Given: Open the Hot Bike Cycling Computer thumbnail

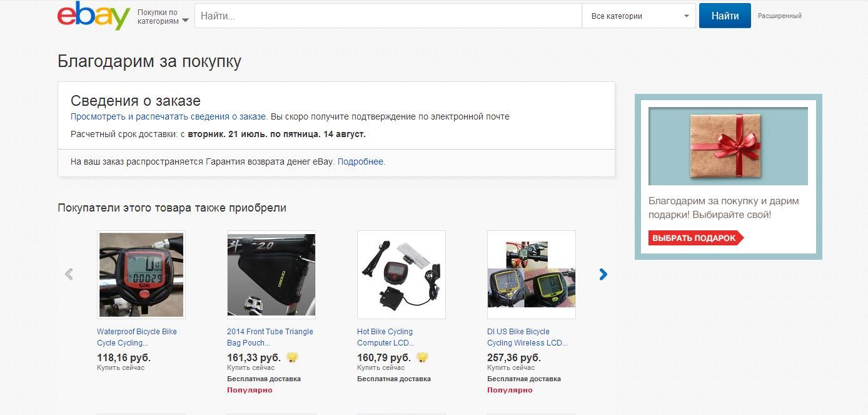Looking at the screenshot, I should pos(401,275).
